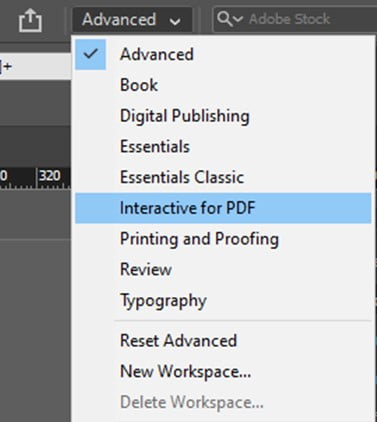Click the Share export icon
This screenshot has height=422, width=377.
click(30, 20)
